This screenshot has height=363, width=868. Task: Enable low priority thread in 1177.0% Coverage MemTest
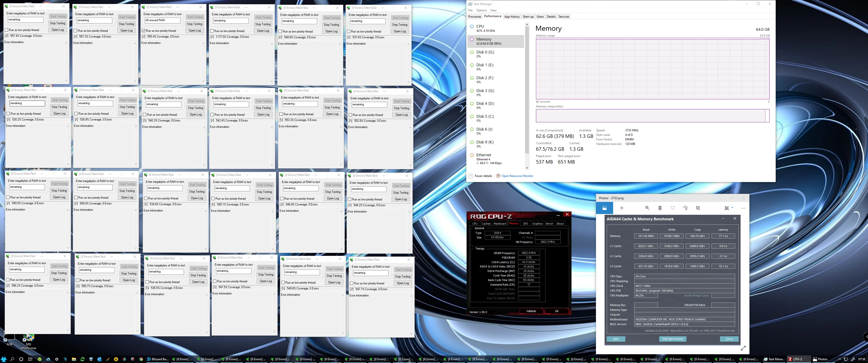(212, 31)
